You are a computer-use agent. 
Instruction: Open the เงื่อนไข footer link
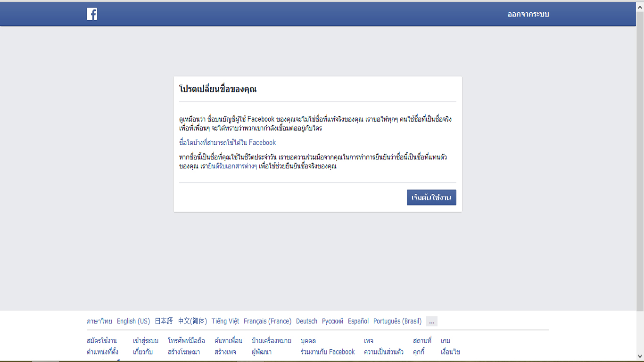coord(450,352)
